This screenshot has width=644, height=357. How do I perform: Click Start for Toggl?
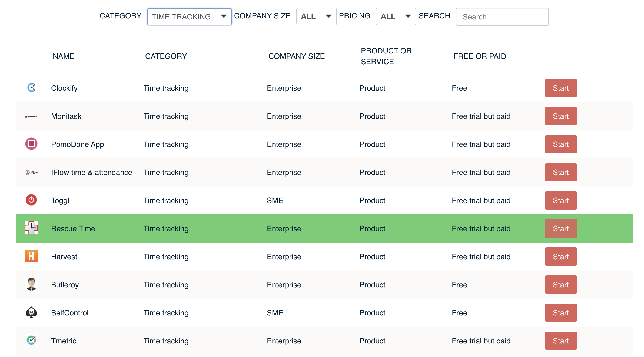point(561,200)
